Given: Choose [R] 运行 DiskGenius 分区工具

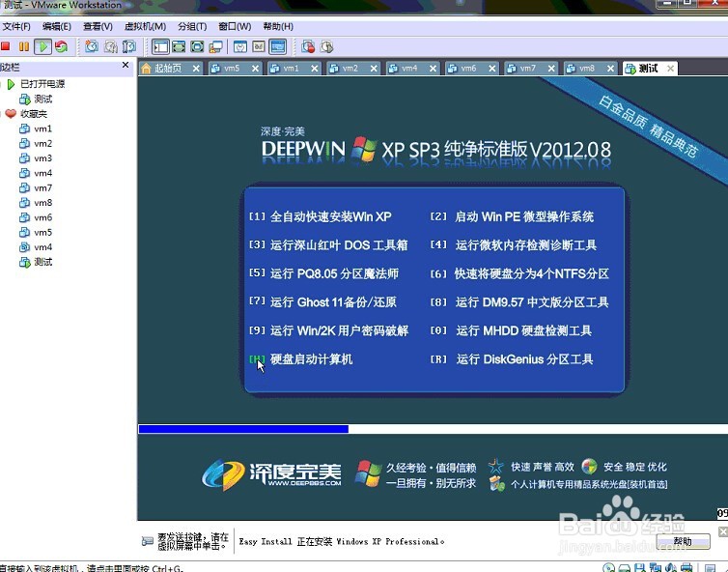Looking at the screenshot, I should click(x=512, y=359).
